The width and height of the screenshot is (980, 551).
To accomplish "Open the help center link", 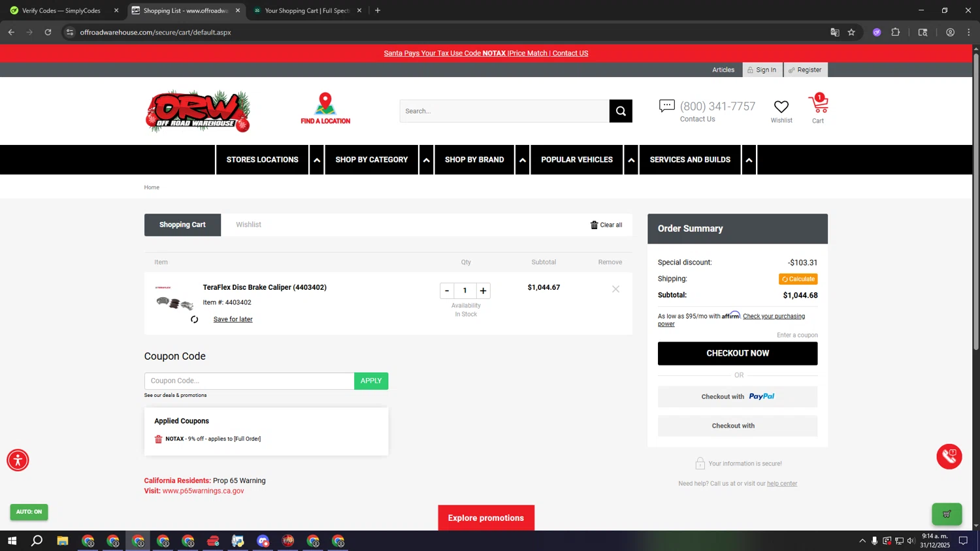I will coord(782,484).
